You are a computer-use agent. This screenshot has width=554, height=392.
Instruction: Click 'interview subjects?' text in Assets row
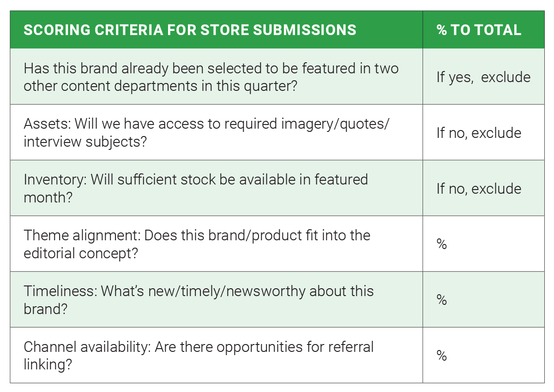[x=85, y=142]
